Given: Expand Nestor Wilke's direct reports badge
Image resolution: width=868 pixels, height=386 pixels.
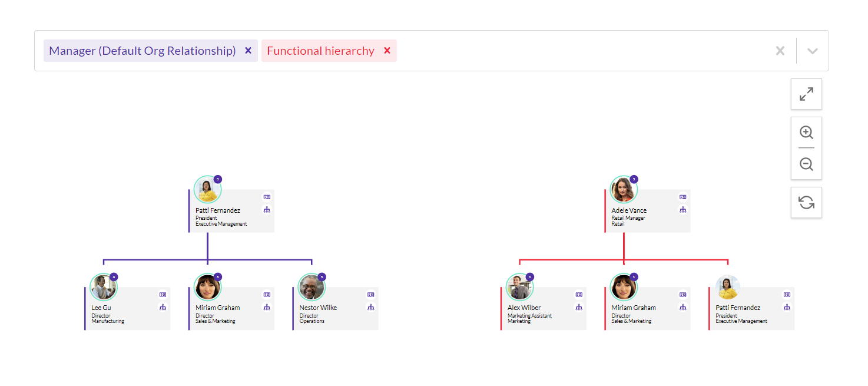Looking at the screenshot, I should point(322,277).
